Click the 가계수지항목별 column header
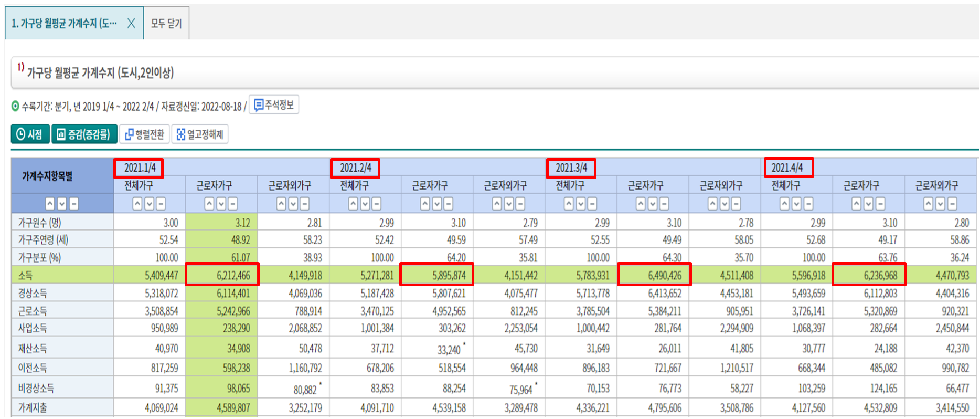Viewport: 980px width, 419px height. tap(47, 176)
